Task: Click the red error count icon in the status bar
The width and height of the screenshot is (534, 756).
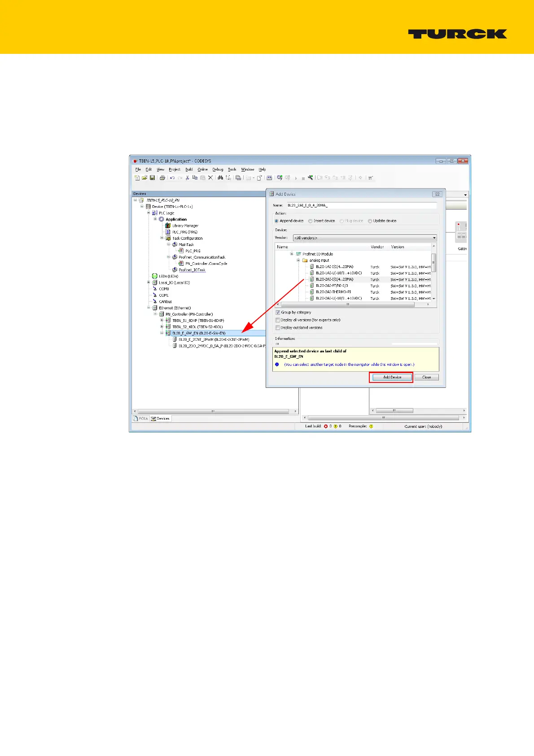Action: click(326, 426)
